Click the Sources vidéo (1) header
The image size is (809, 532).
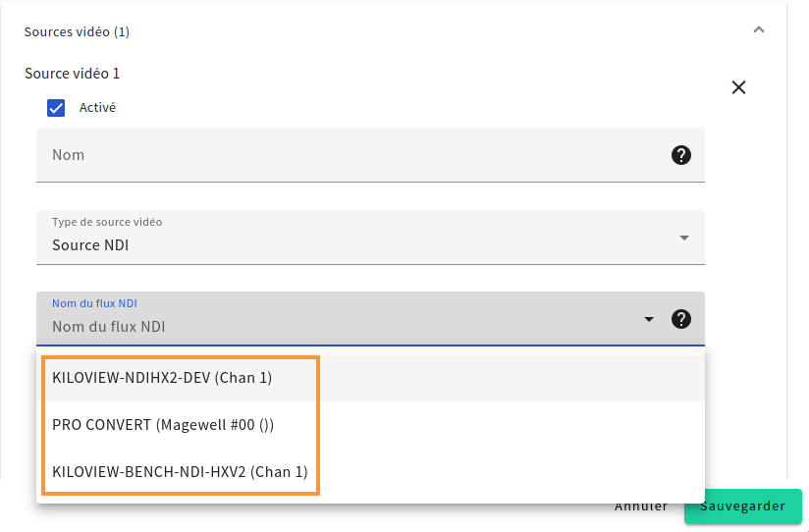tap(77, 31)
